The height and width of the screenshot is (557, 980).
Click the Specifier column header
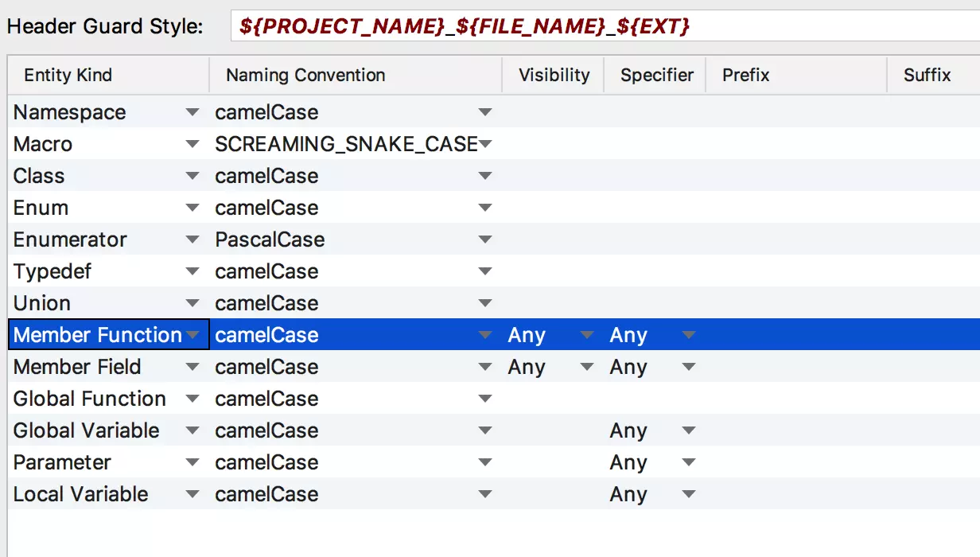(655, 76)
